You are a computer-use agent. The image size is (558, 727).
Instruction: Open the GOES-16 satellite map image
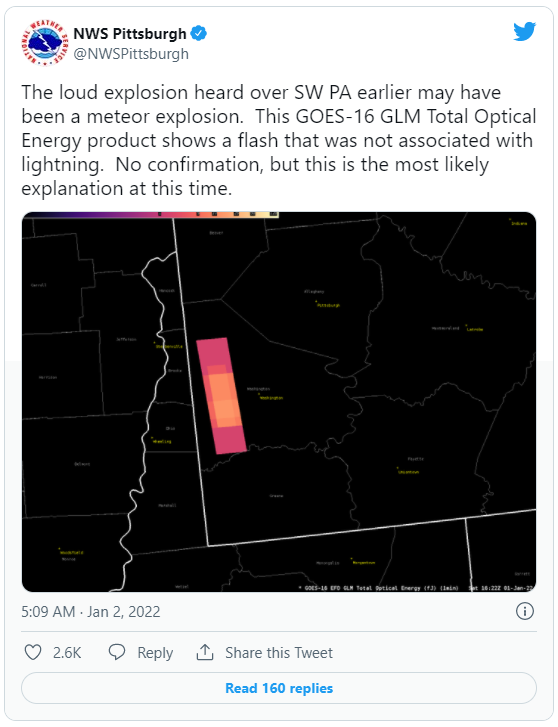coord(279,402)
